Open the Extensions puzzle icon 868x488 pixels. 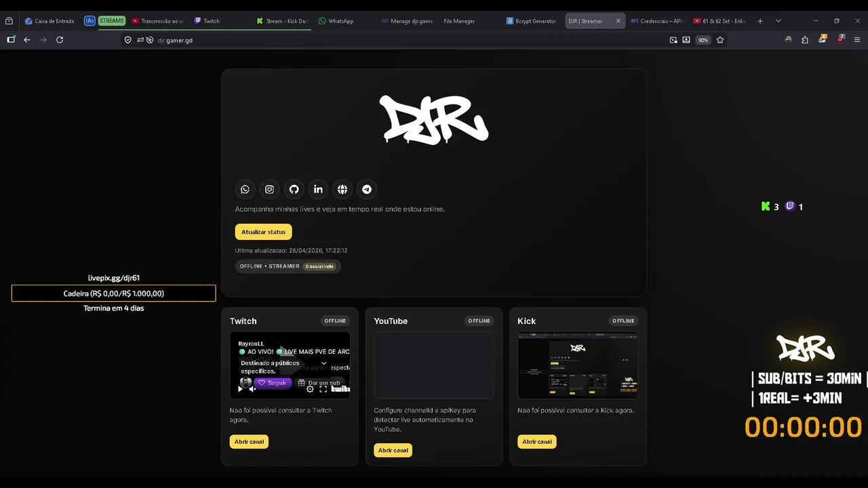click(805, 40)
